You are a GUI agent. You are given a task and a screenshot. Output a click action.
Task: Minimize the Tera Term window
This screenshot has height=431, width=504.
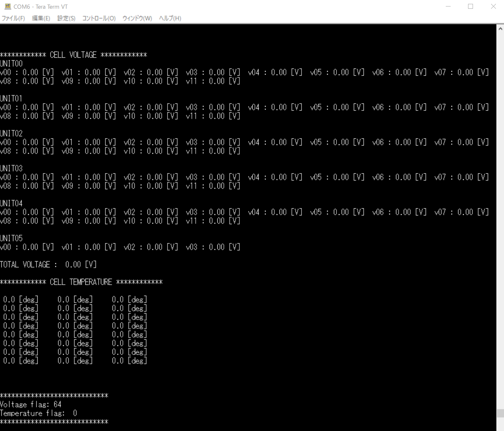[448, 6]
